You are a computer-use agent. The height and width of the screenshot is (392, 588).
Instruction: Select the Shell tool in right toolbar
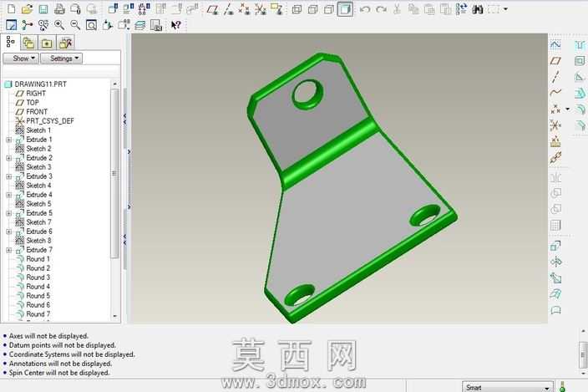point(580,61)
